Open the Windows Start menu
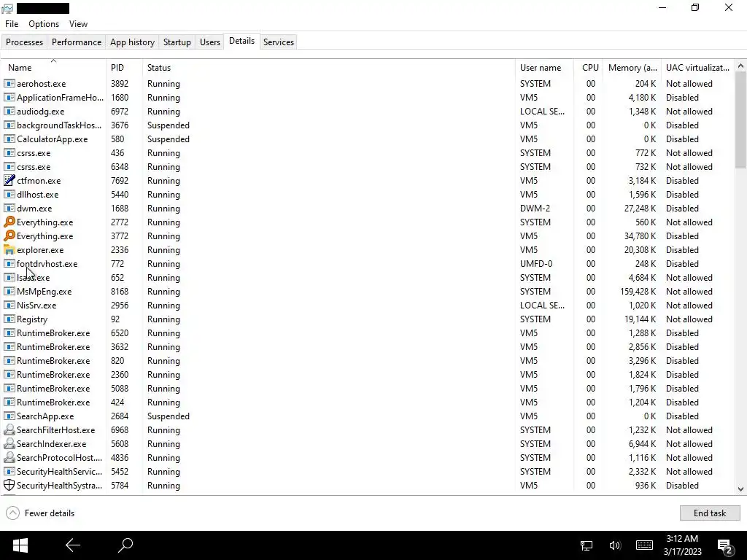Image resolution: width=747 pixels, height=560 pixels. pos(20,545)
